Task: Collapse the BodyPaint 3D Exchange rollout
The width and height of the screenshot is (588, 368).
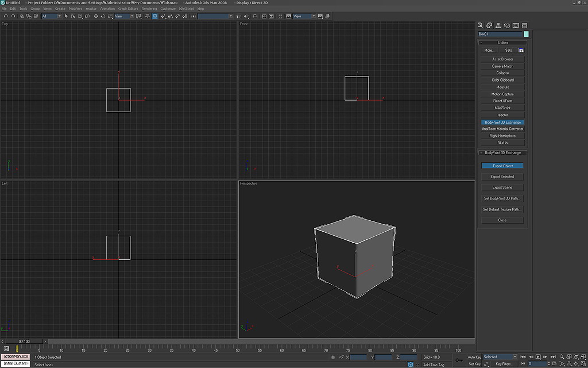Action: click(502, 153)
